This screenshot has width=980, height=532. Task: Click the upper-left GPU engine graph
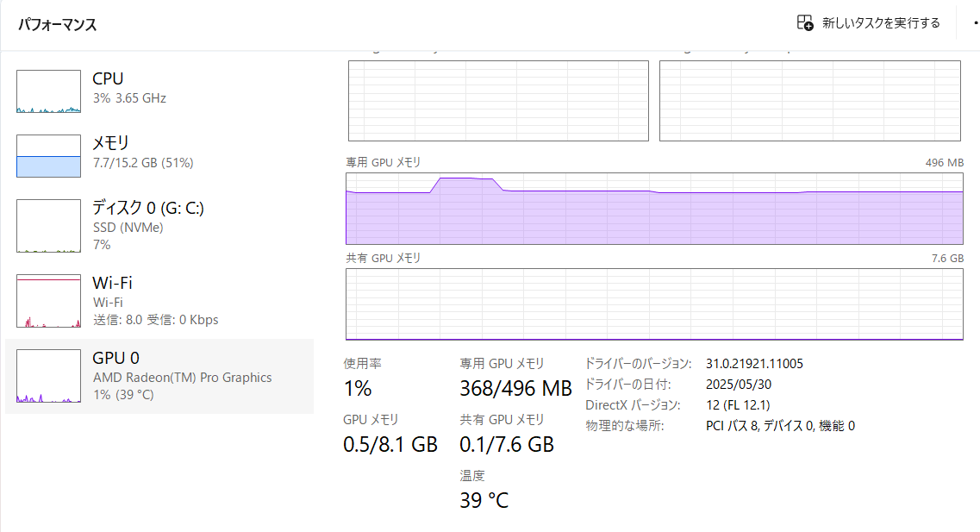pos(498,101)
